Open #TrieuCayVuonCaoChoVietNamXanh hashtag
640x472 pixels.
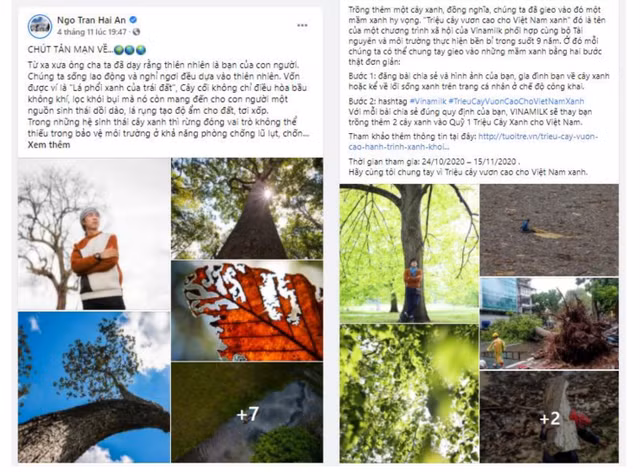[516, 101]
